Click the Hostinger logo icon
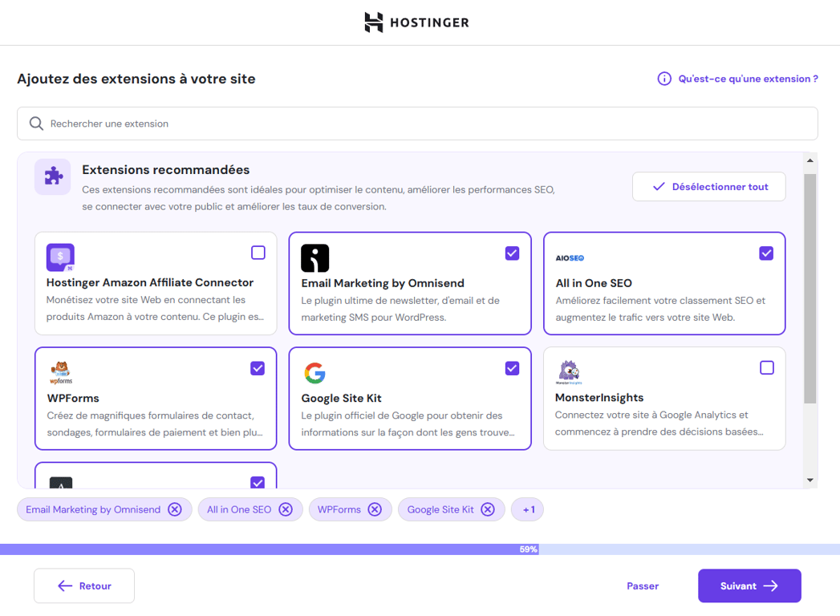Image resolution: width=840 pixels, height=616 pixels. (374, 22)
